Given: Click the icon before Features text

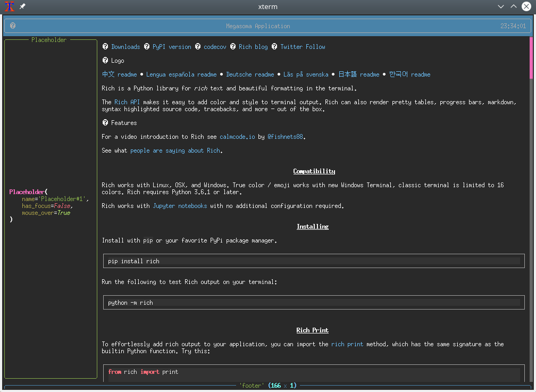Looking at the screenshot, I should (x=105, y=123).
